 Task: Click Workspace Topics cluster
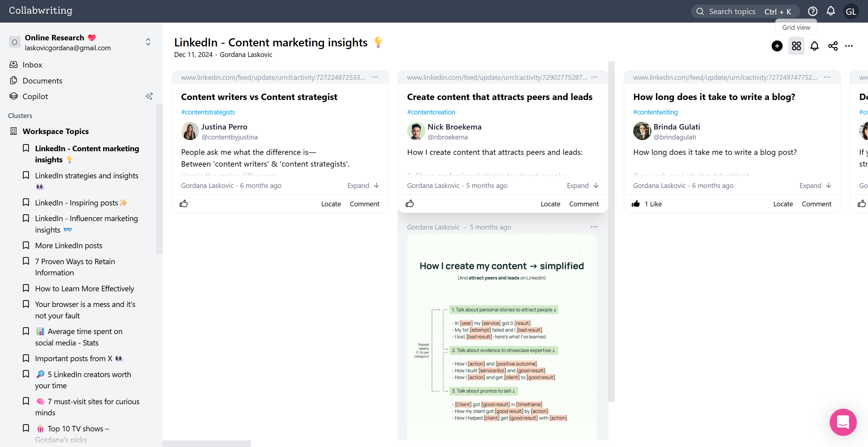[55, 131]
